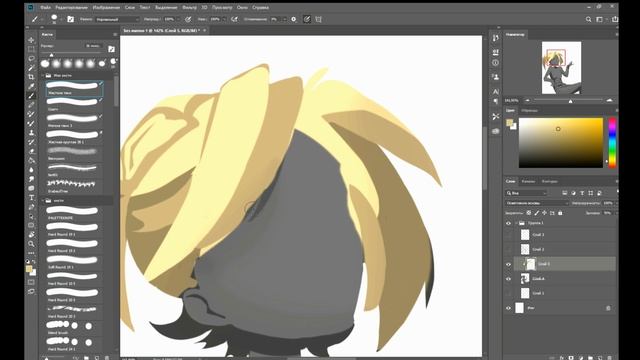Viewport: 640px width, 360px height.
Task: Select the Rectangular Marquee tool
Action: pos(31,49)
